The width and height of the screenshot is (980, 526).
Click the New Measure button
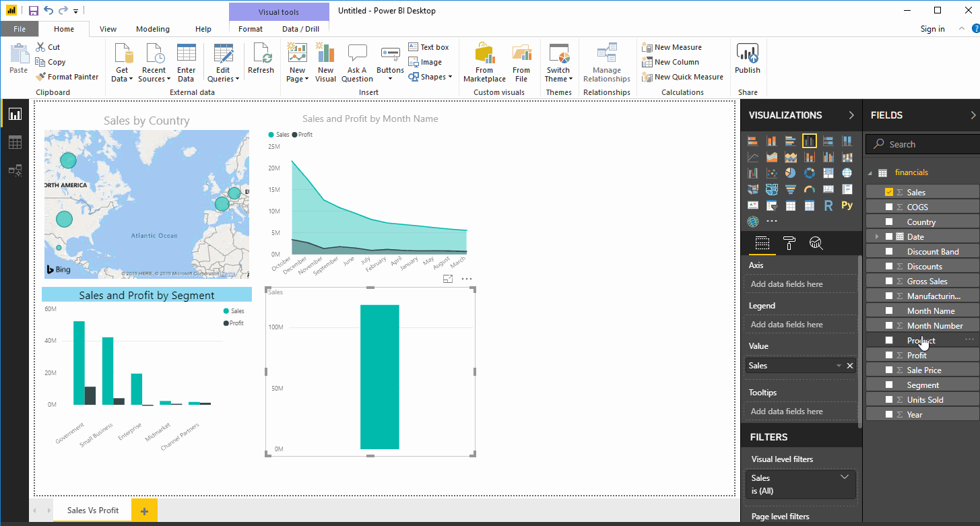coord(672,47)
